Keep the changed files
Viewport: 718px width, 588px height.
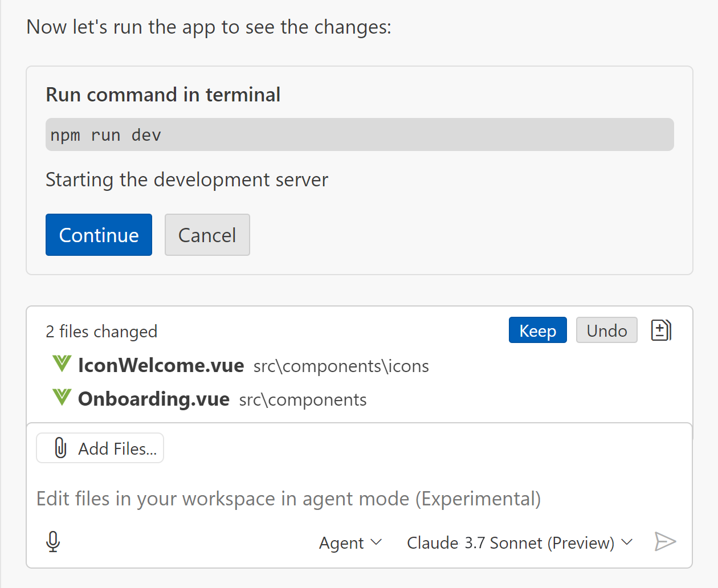pos(537,330)
